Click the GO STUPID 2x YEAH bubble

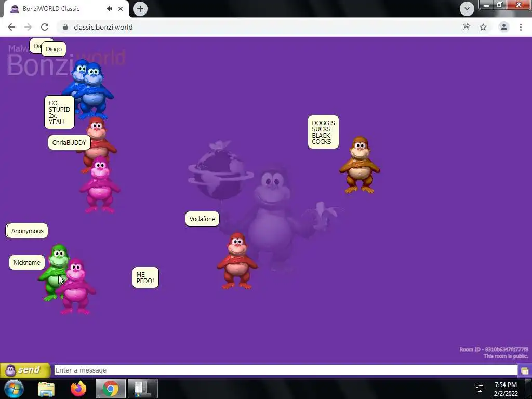tap(59, 112)
